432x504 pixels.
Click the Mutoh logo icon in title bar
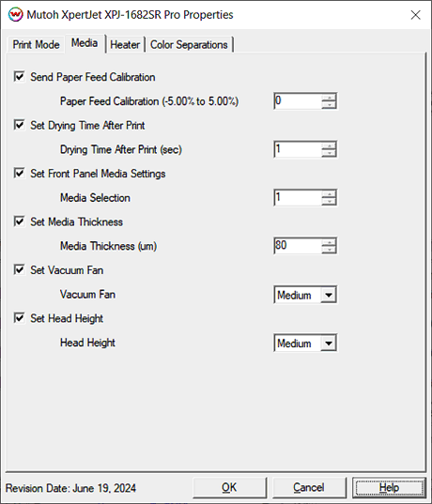click(x=15, y=15)
